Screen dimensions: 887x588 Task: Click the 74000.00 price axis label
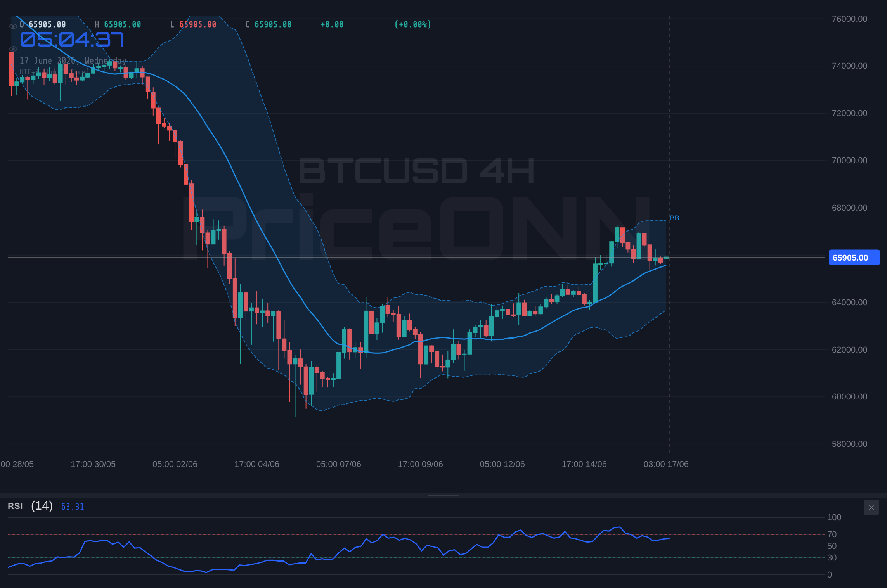pos(849,66)
